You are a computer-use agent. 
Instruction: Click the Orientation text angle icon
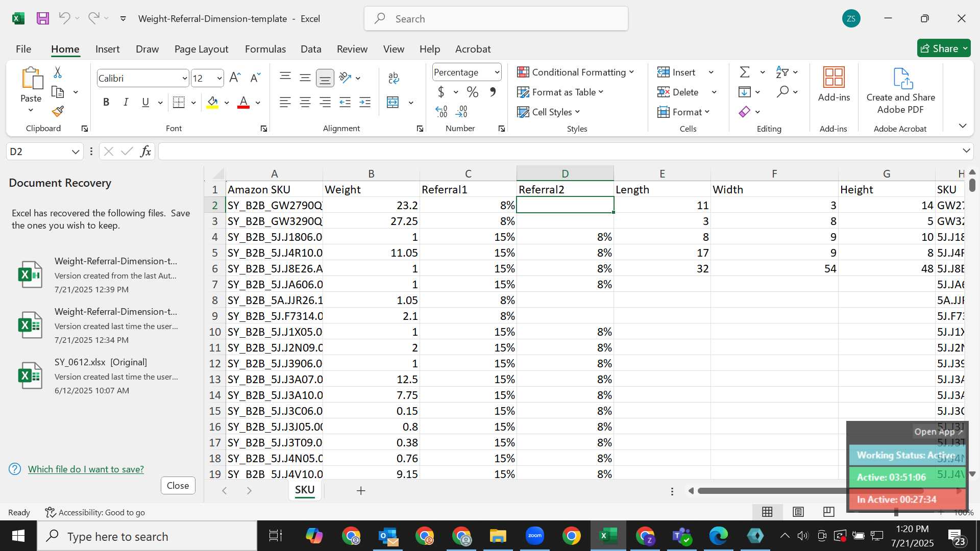(346, 78)
